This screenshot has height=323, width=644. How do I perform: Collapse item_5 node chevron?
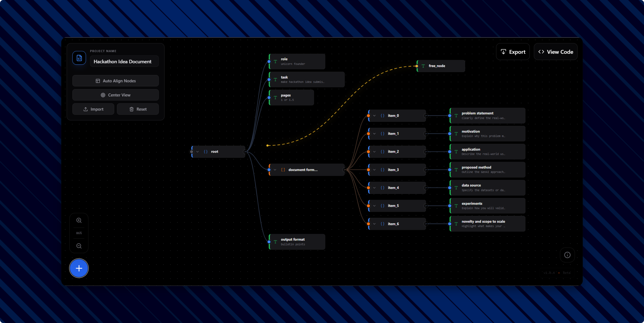374,206
